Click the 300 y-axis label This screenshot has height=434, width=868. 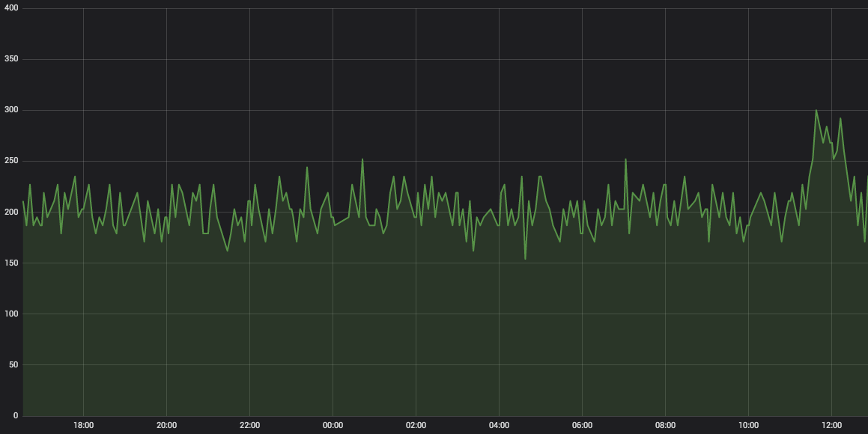(11, 110)
